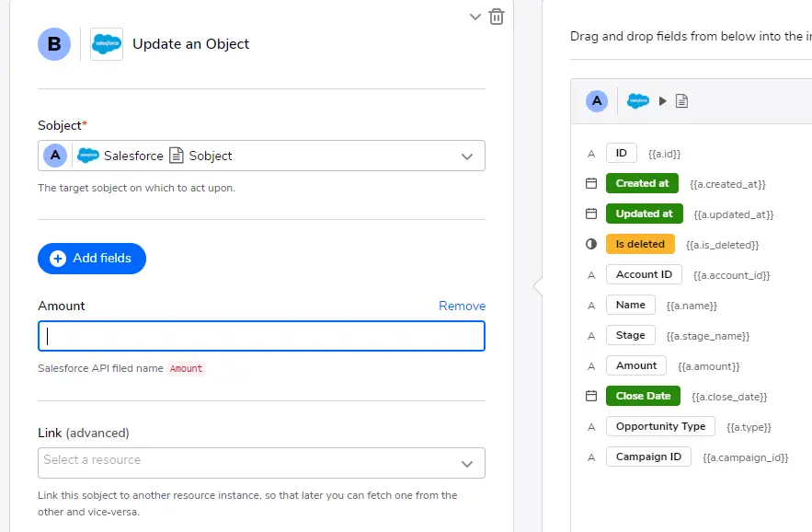Click the Salesforce icon beside Update an Object
The height and width of the screenshot is (532, 812).
[106, 43]
